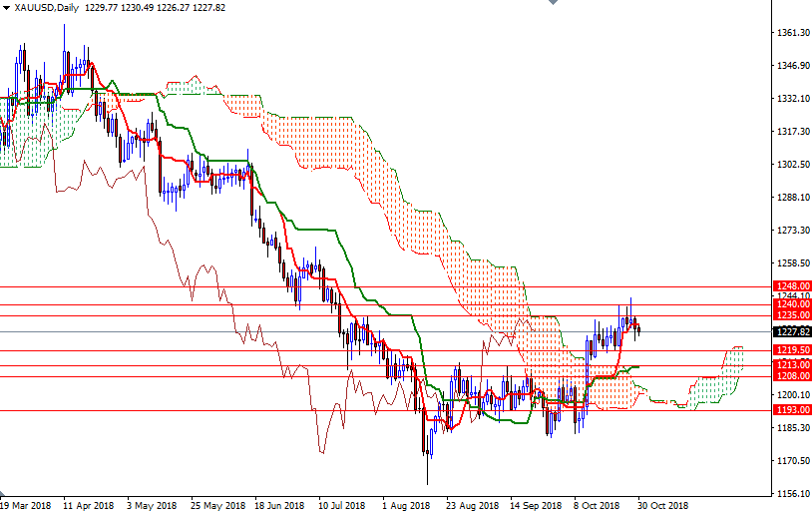The height and width of the screenshot is (513, 812).
Task: Select the 1219.50 support level label
Action: tap(791, 350)
